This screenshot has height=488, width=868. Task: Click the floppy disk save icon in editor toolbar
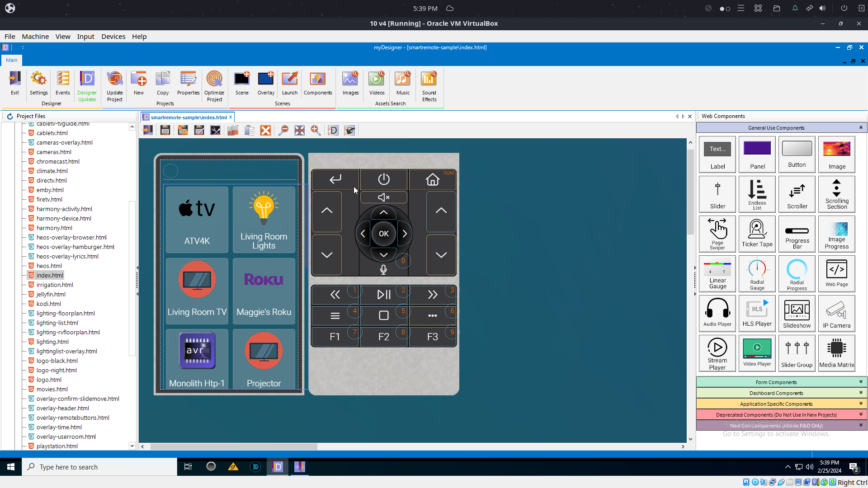165,131
